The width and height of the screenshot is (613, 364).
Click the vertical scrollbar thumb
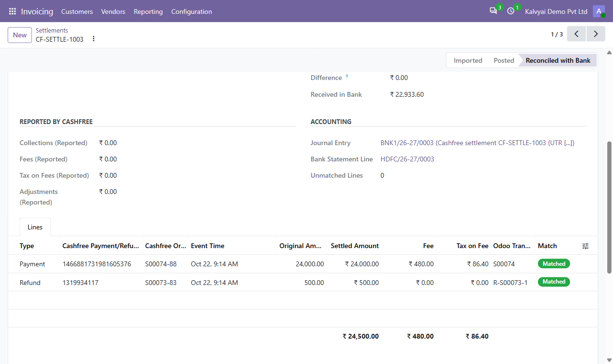610,207
